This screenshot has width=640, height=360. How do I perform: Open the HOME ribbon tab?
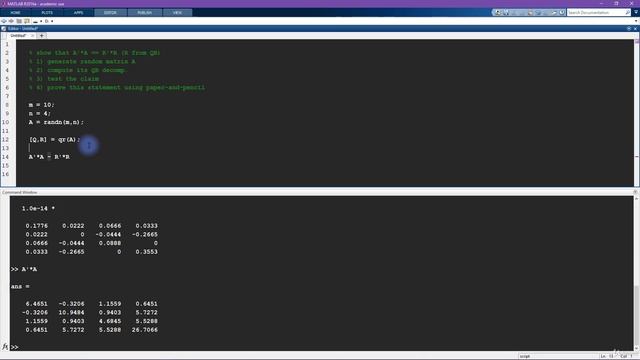16,13
